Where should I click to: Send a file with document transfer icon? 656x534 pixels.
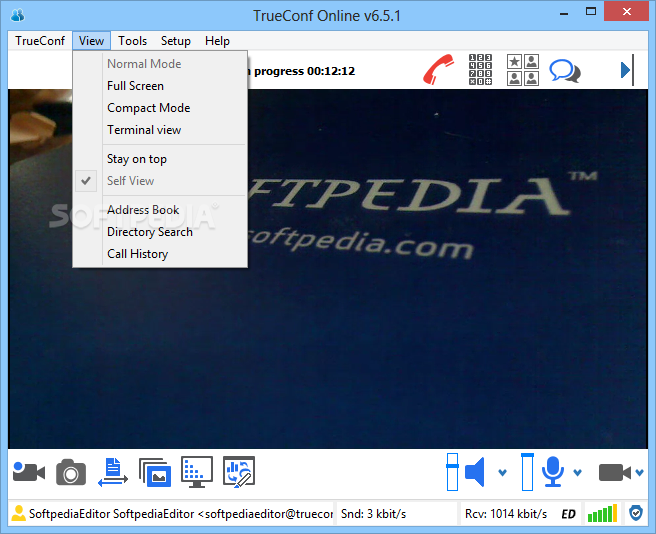[113, 472]
